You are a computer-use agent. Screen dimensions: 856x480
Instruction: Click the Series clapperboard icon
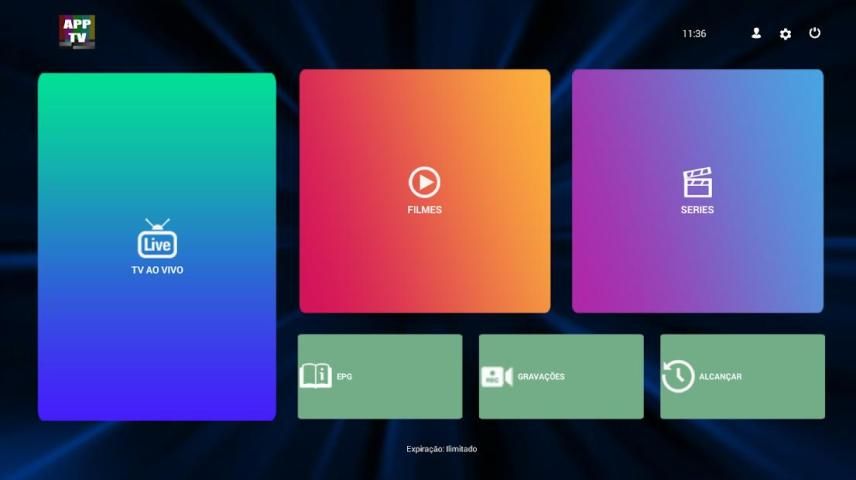point(697,182)
